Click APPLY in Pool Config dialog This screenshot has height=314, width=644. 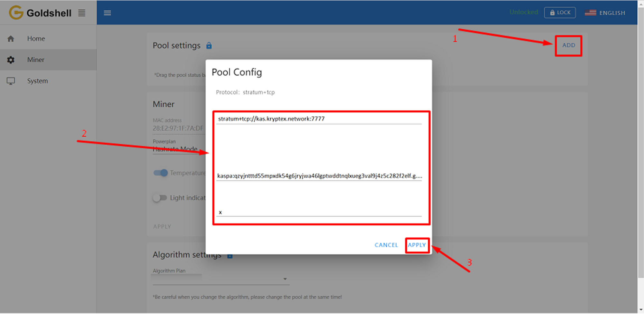point(417,245)
